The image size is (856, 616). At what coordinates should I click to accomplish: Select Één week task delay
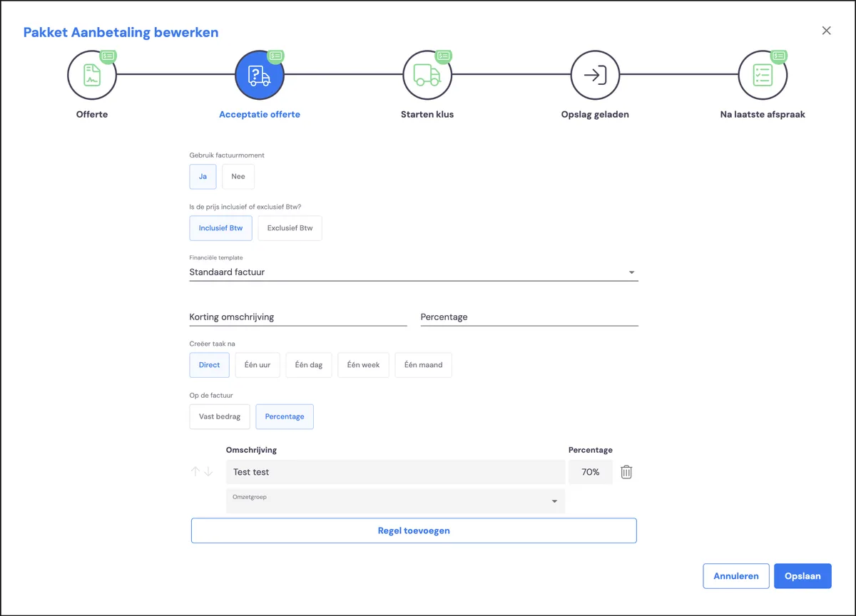tap(363, 364)
